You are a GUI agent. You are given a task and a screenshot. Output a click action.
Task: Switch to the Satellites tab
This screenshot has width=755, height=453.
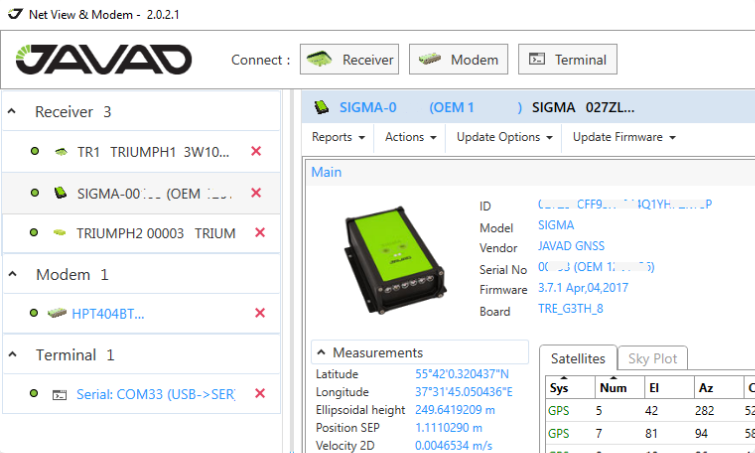pyautogui.click(x=578, y=359)
